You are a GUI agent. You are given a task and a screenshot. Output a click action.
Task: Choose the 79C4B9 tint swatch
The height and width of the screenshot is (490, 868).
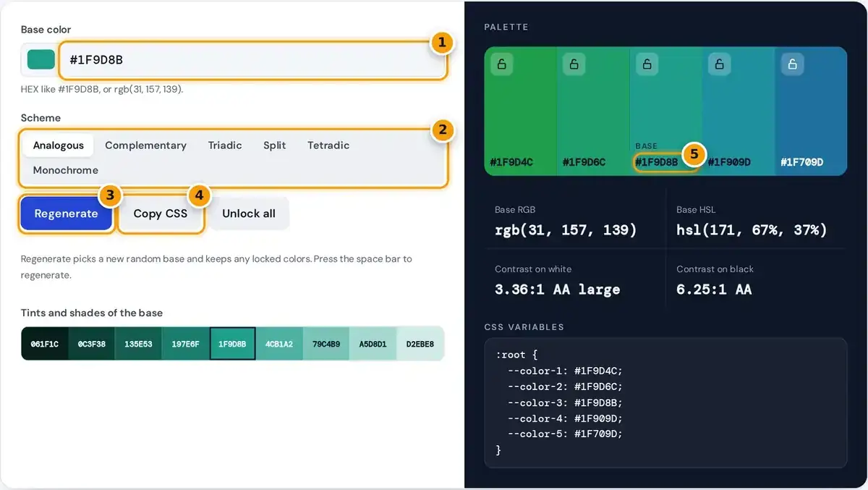[326, 344]
